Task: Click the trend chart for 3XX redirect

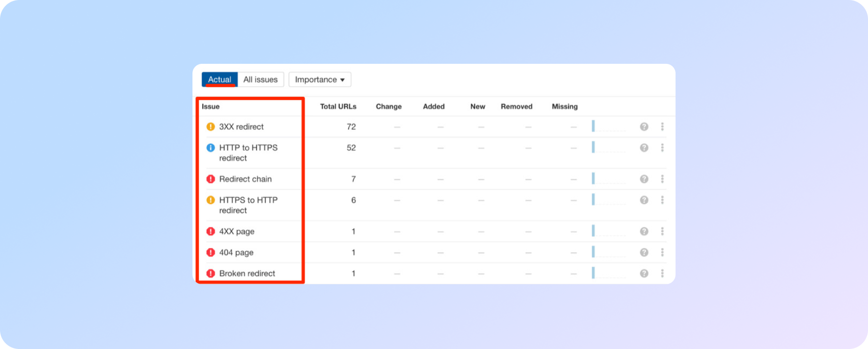Action: tap(609, 126)
